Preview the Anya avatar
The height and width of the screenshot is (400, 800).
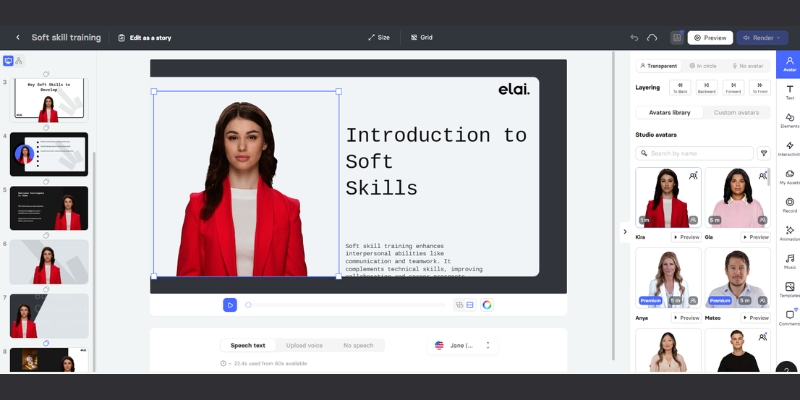point(686,318)
